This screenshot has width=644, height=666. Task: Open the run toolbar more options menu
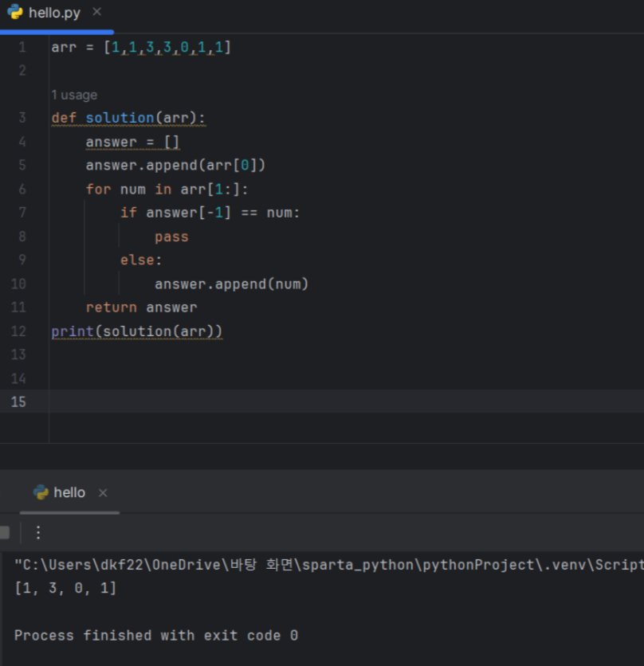tap(38, 533)
